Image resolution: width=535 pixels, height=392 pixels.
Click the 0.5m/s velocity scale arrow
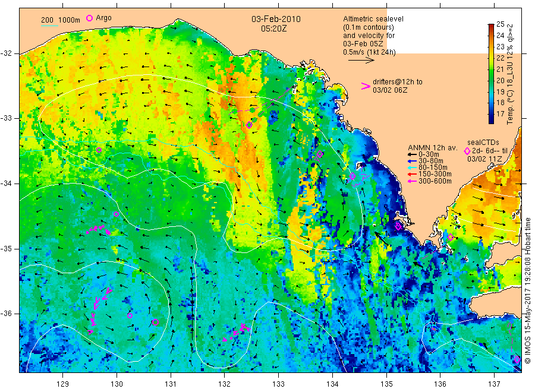click(361, 61)
